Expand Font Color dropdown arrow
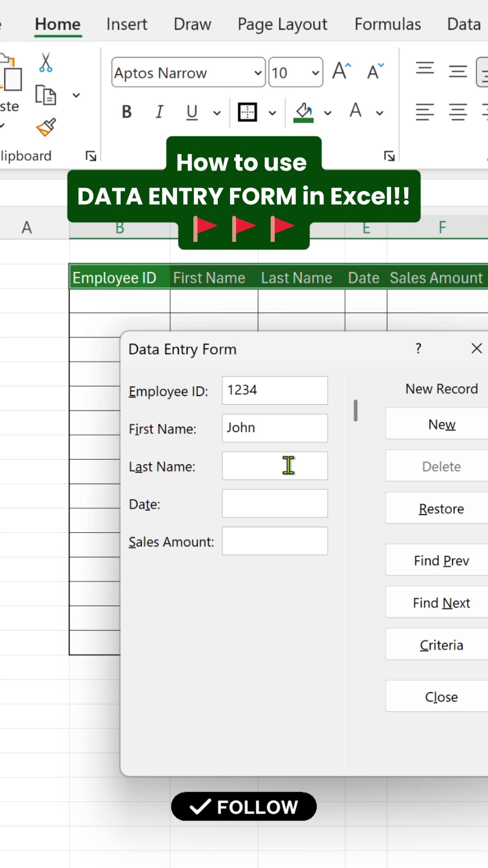Screen dimensions: 488x868 click(x=380, y=113)
